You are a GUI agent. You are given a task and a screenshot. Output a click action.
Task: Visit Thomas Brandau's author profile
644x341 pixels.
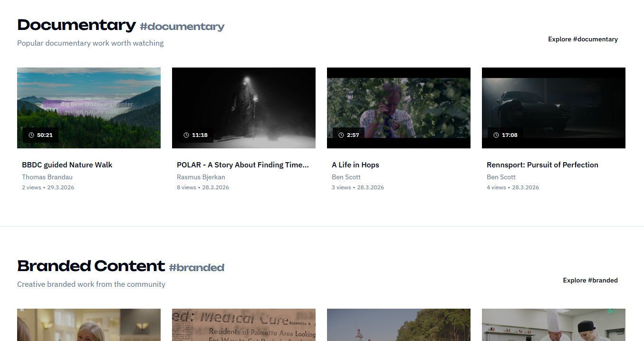(x=47, y=177)
